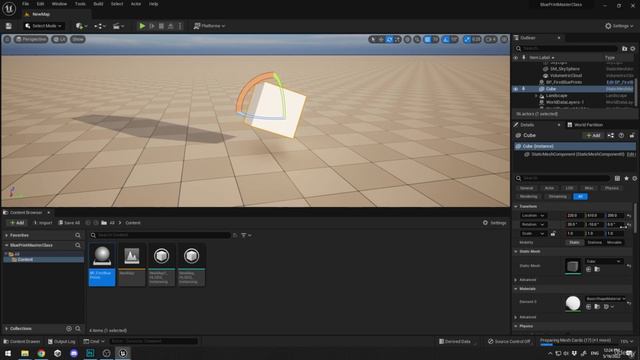Open the Build menu
640x360 pixels.
coord(98,4)
